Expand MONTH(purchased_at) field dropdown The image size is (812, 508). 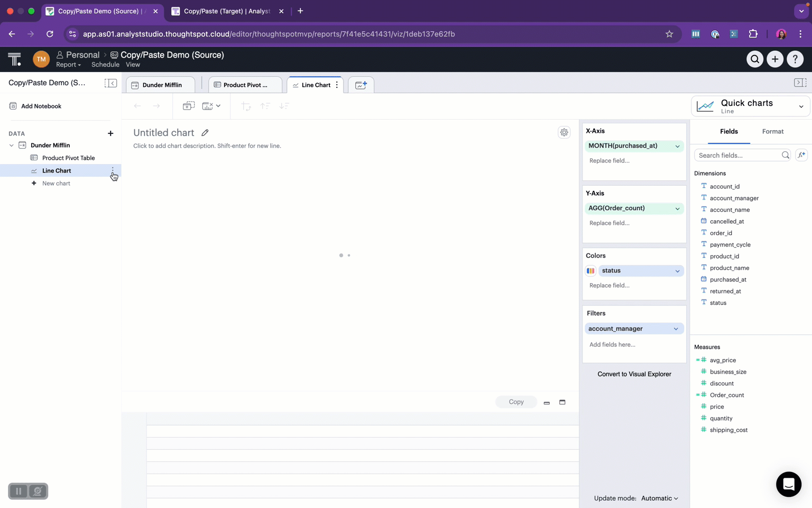click(x=677, y=146)
